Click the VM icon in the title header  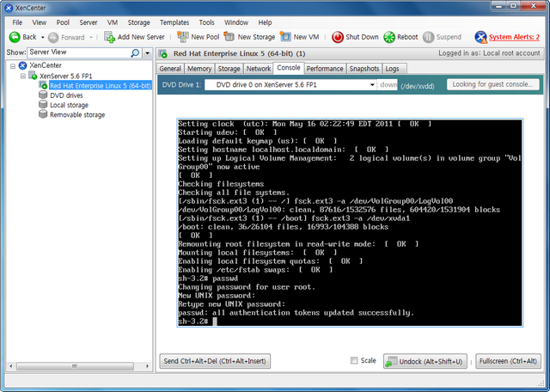[163, 53]
